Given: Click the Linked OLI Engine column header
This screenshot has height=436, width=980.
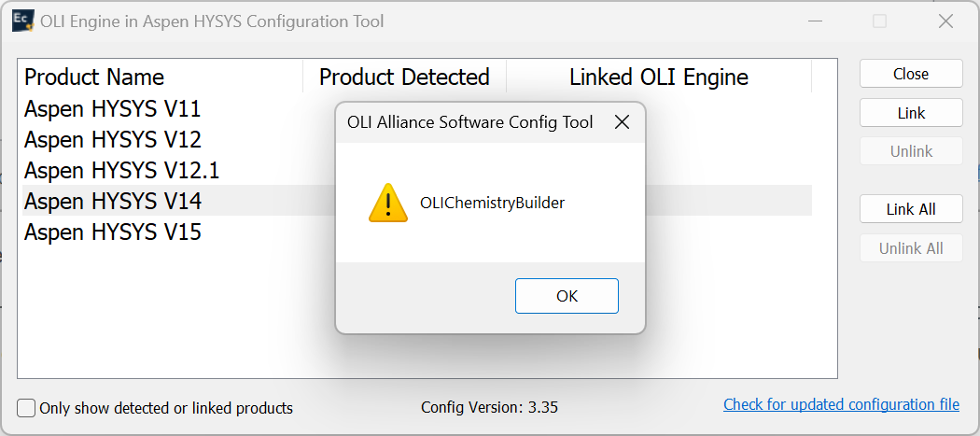Looking at the screenshot, I should [x=658, y=77].
